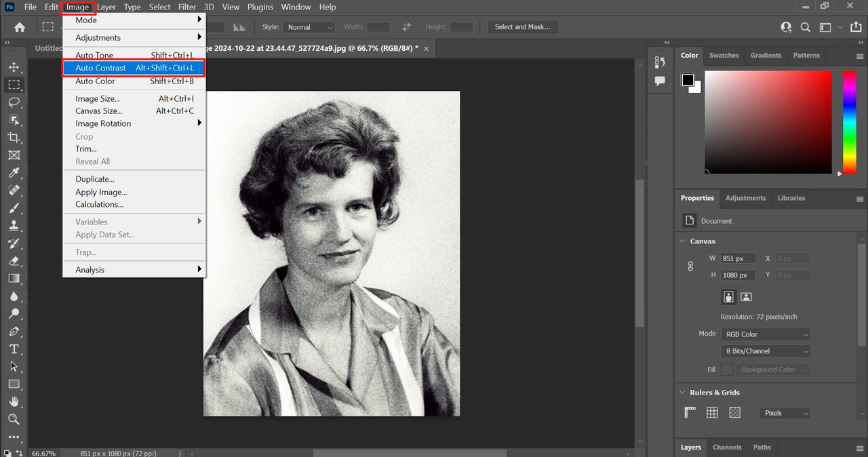This screenshot has width=868, height=457.
Task: Open the Style dropdown showing Normal
Action: coord(309,27)
